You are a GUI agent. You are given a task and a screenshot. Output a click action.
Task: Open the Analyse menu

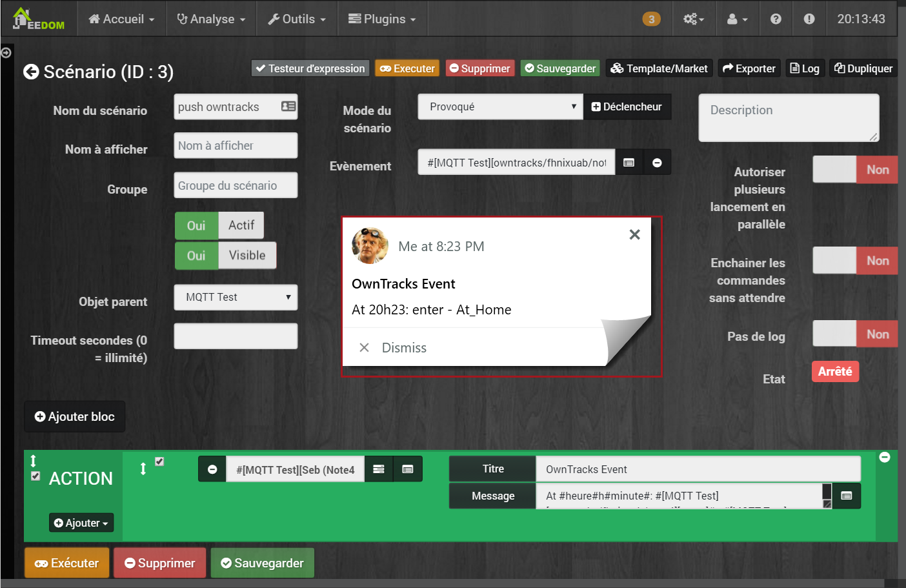[x=211, y=19]
